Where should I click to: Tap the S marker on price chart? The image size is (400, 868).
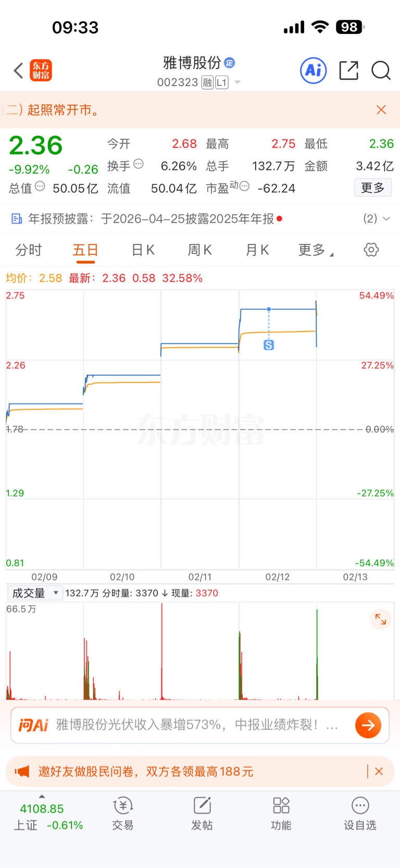point(269,345)
